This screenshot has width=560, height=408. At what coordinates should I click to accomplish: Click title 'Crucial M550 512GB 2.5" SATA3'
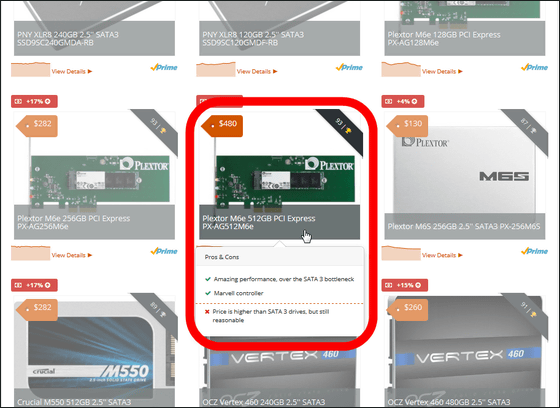74,402
